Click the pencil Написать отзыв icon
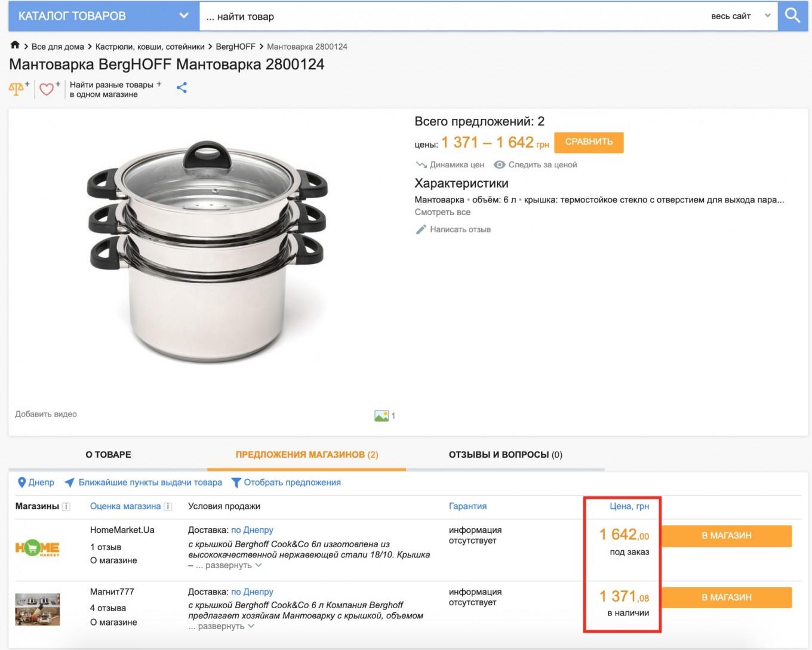812x650 pixels. click(x=421, y=229)
